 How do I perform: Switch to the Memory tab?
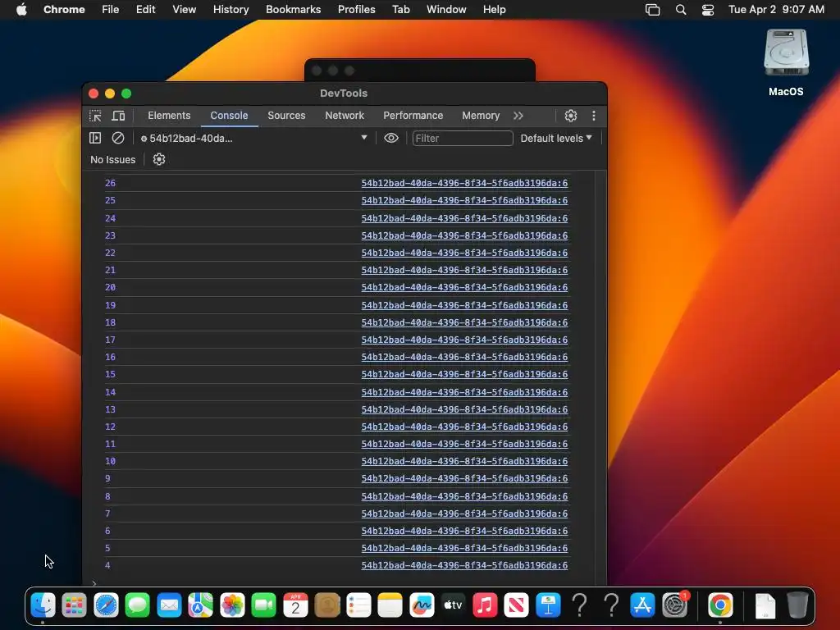click(481, 116)
